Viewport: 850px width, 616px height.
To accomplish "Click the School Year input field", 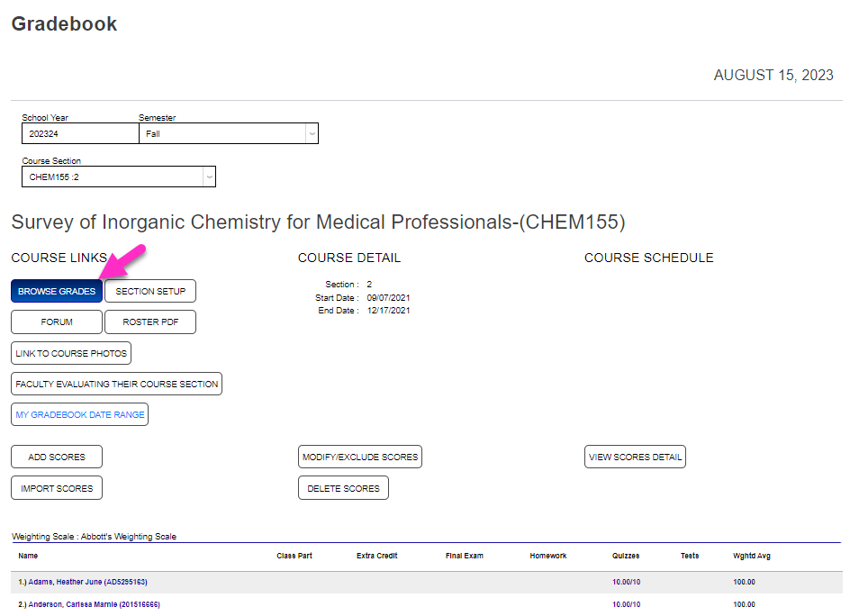I will pyautogui.click(x=79, y=133).
